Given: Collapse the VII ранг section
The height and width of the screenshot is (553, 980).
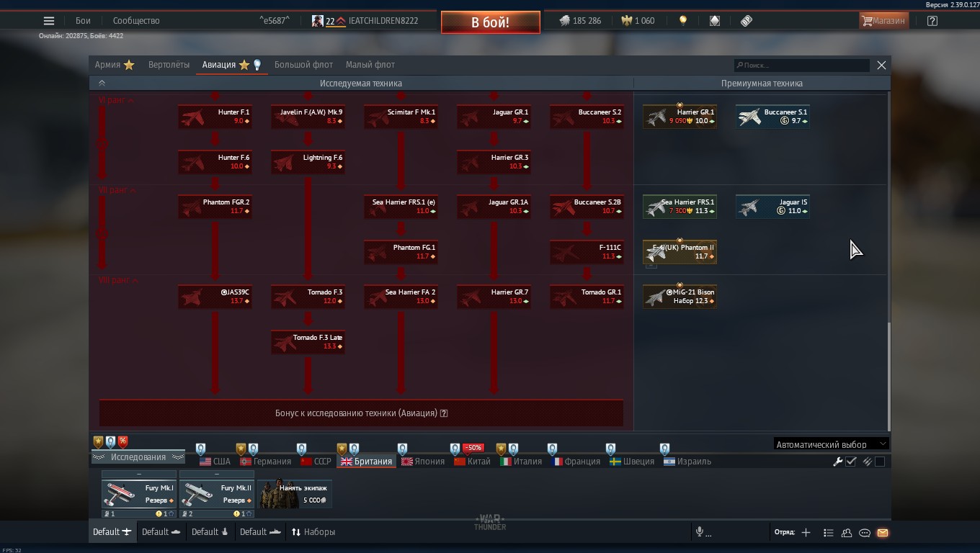Looking at the screenshot, I should point(117,190).
